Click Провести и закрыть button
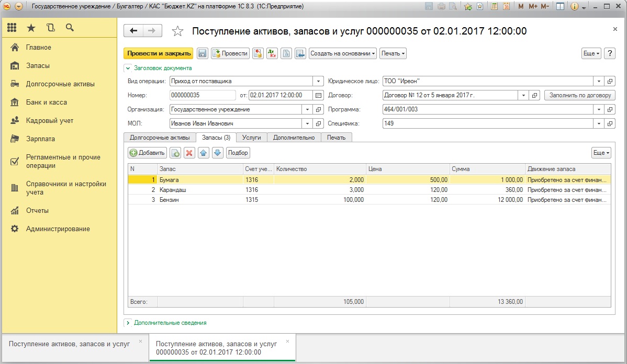This screenshot has width=627, height=364. click(159, 53)
